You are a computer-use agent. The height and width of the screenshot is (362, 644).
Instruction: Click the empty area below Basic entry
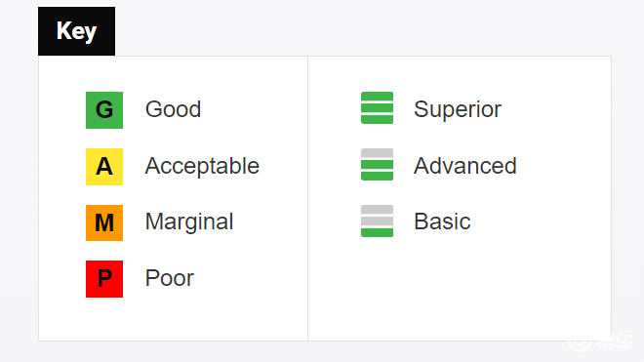tap(460, 290)
